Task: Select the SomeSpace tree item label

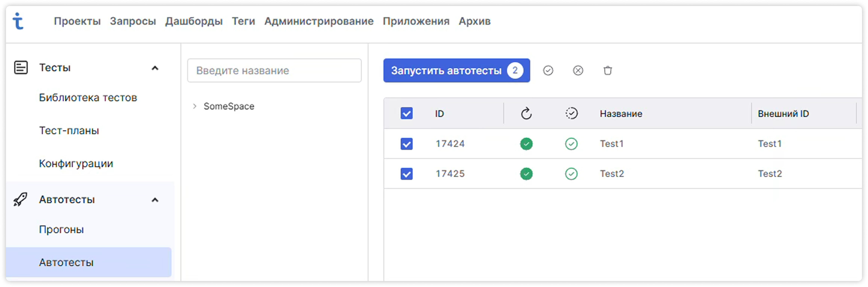Action: click(229, 106)
